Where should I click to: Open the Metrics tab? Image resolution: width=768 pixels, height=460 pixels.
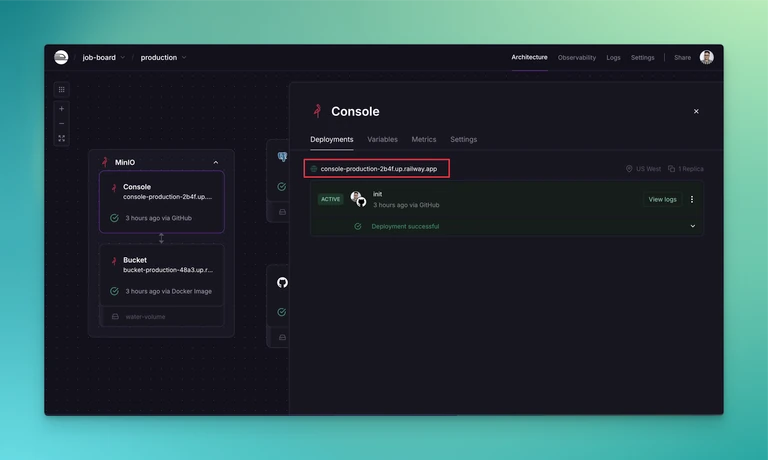(424, 140)
